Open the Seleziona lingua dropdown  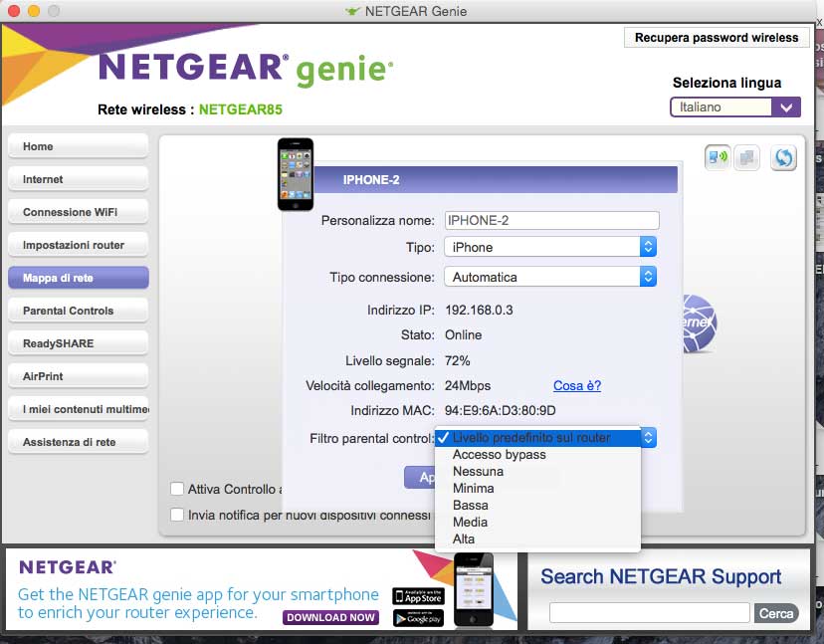point(735,107)
